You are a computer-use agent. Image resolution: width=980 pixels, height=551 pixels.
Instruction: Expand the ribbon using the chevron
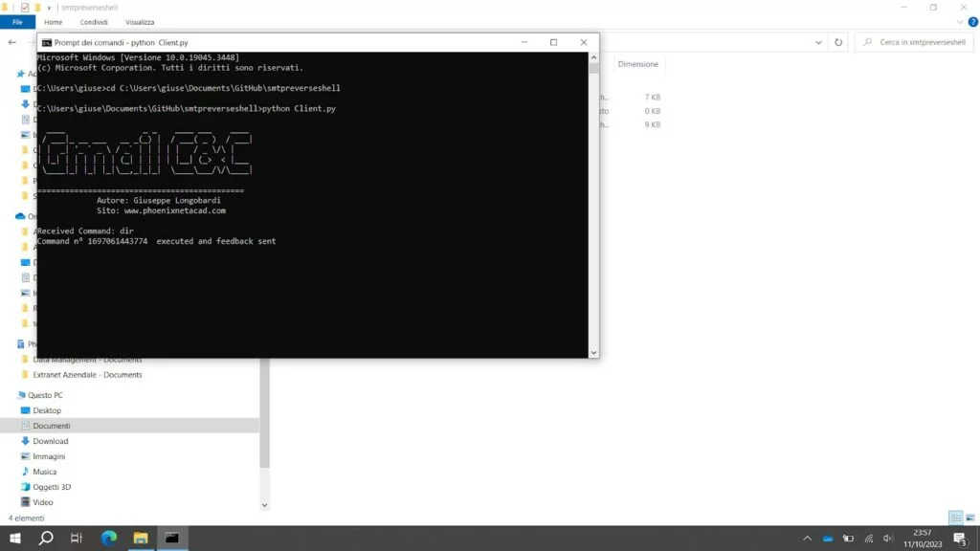958,22
